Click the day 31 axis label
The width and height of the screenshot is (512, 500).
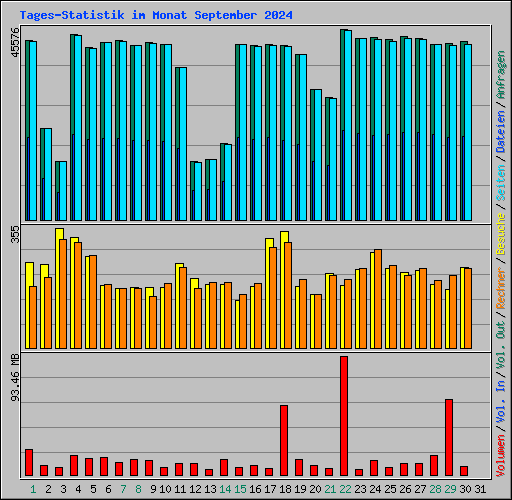pyautogui.click(x=480, y=489)
